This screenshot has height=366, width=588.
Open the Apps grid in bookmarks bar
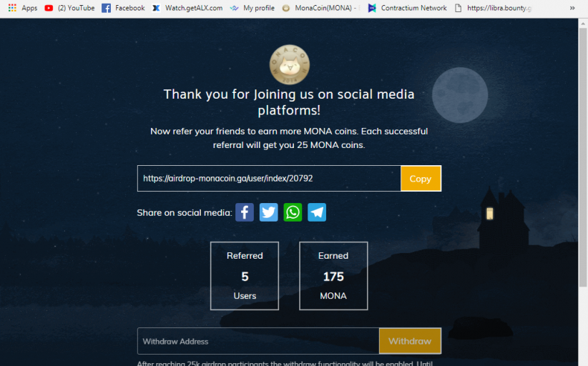[23, 8]
